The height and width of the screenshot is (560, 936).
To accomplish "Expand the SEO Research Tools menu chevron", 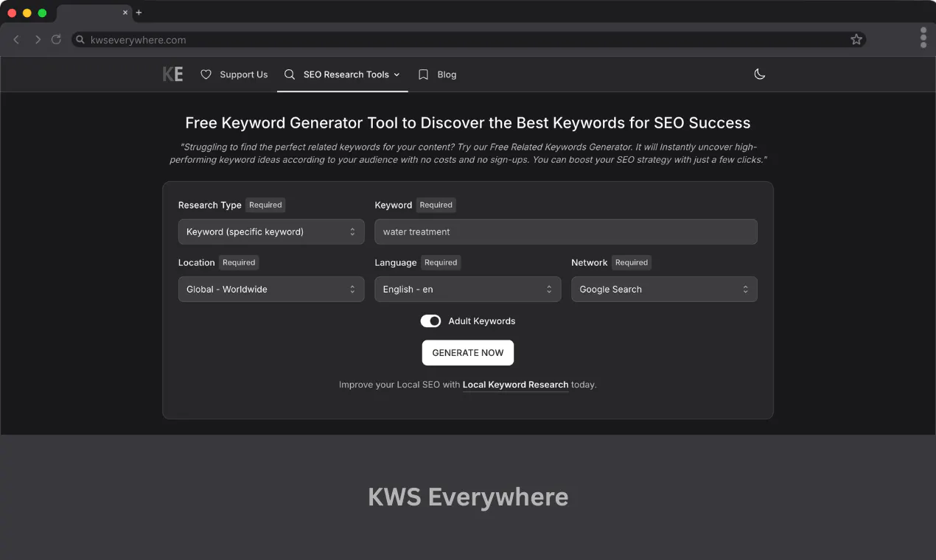I will (397, 74).
